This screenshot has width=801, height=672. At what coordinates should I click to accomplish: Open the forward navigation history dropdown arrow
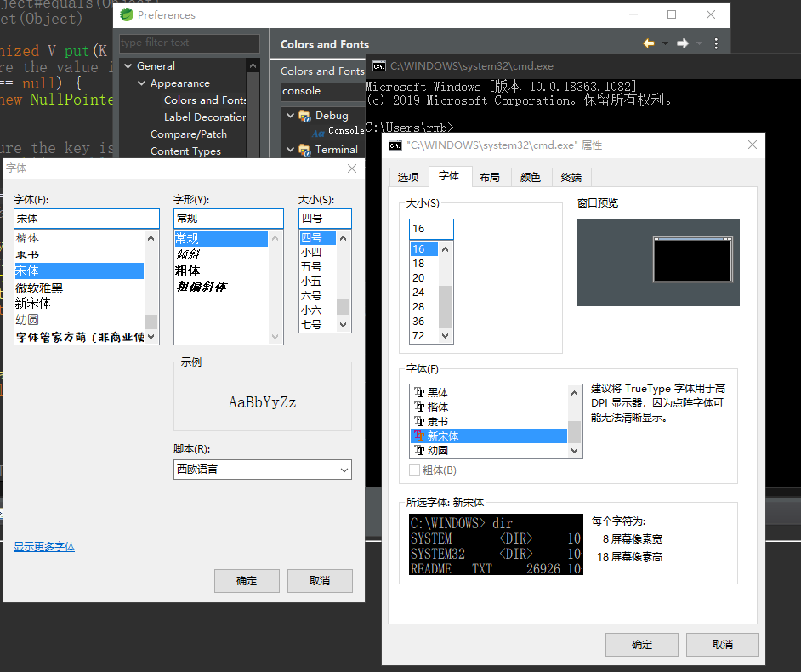click(699, 43)
